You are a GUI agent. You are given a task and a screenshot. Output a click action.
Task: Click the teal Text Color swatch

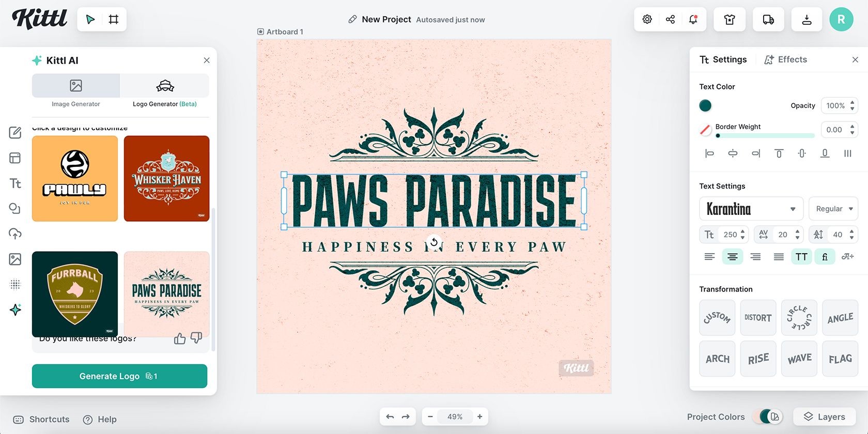(x=705, y=105)
